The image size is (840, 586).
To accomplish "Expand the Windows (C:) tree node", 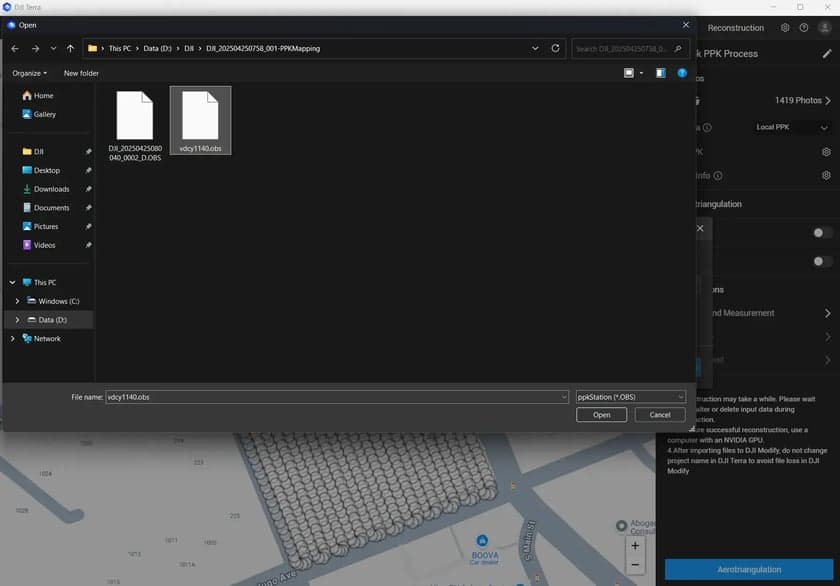I will pos(17,301).
